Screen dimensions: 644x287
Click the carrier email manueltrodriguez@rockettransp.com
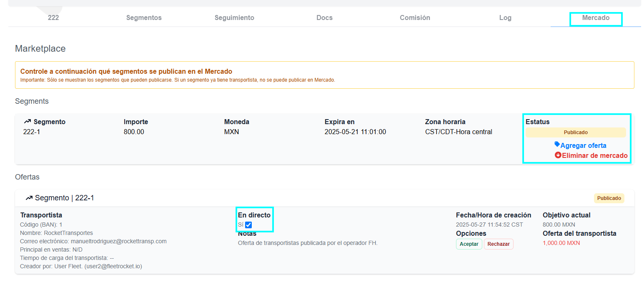pos(119,241)
